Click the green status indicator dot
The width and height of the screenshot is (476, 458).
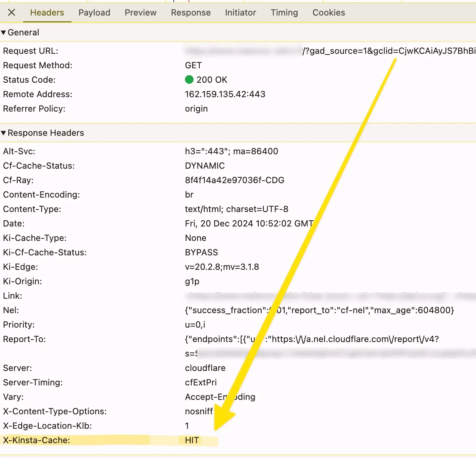coord(189,79)
